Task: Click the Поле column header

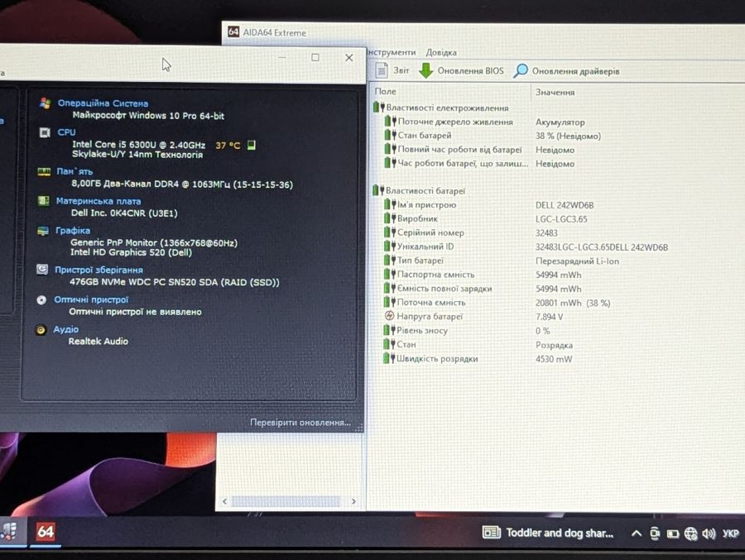Action: [x=385, y=91]
